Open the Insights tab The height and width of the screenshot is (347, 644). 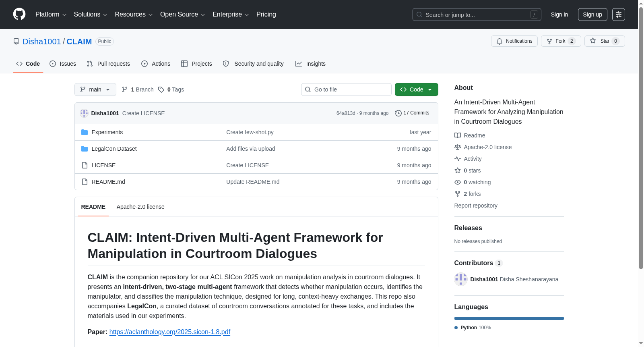pyautogui.click(x=310, y=64)
